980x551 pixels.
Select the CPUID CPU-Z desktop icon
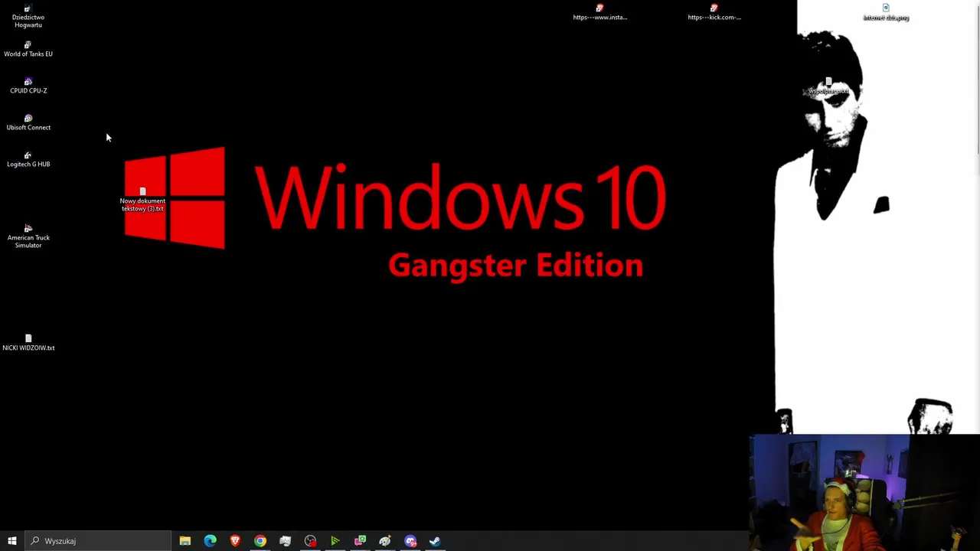tap(28, 86)
